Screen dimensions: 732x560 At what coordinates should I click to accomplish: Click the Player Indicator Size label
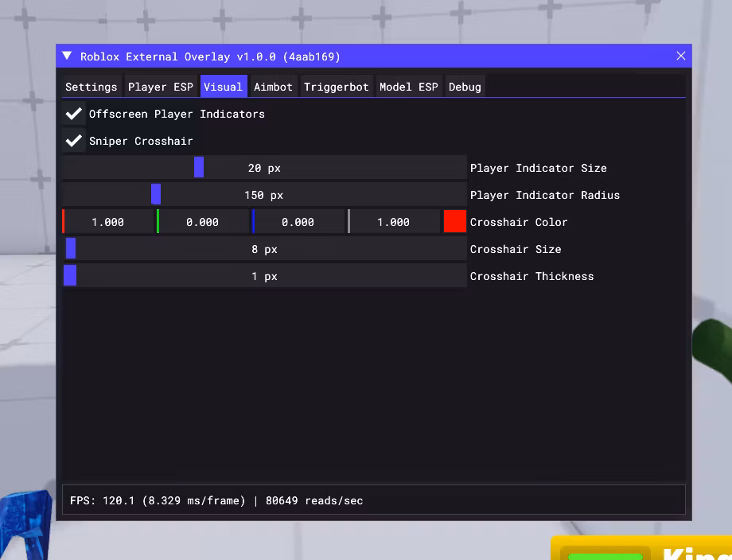[x=539, y=168]
